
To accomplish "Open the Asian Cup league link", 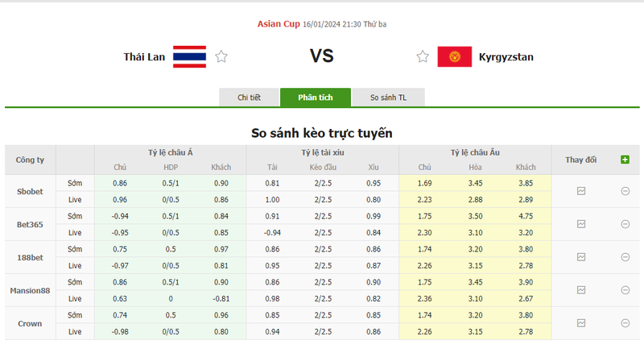I will pos(279,24).
